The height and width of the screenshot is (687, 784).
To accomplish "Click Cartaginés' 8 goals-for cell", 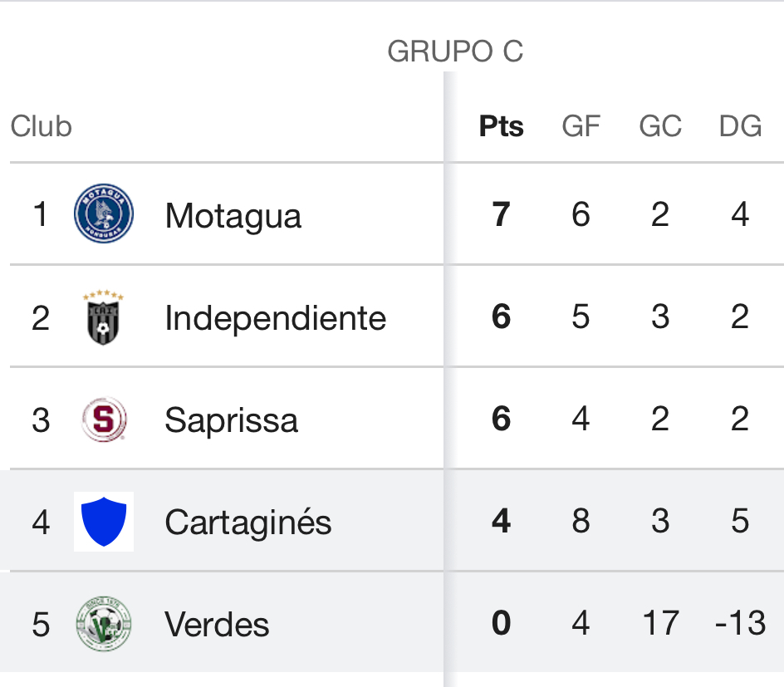I will 581,521.
